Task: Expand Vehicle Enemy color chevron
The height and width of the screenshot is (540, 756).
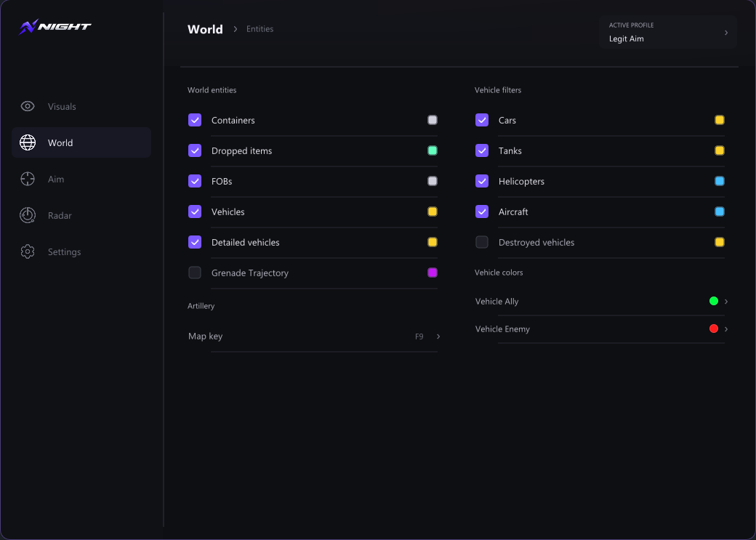Action: point(726,329)
